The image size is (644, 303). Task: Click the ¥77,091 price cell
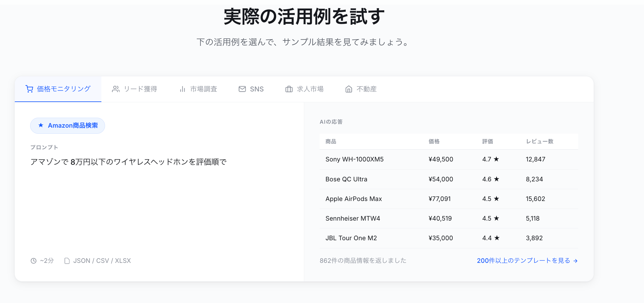(440, 199)
